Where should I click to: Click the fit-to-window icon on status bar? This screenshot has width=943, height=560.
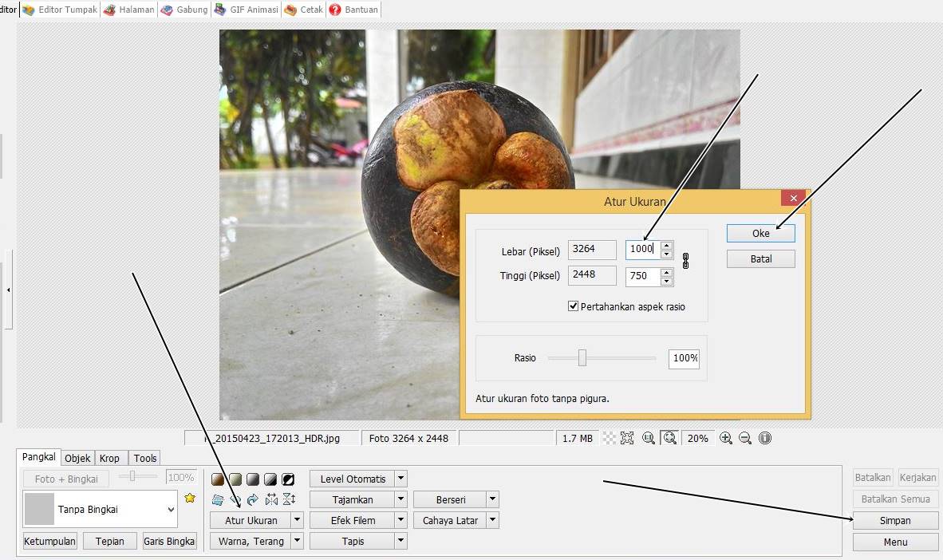coord(670,438)
